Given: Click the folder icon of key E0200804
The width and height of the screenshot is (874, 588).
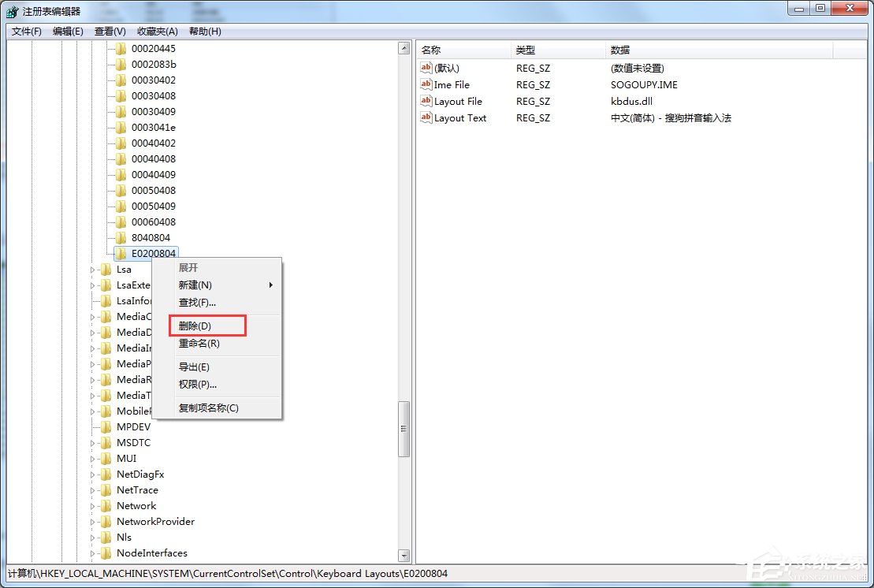Looking at the screenshot, I should [x=120, y=253].
